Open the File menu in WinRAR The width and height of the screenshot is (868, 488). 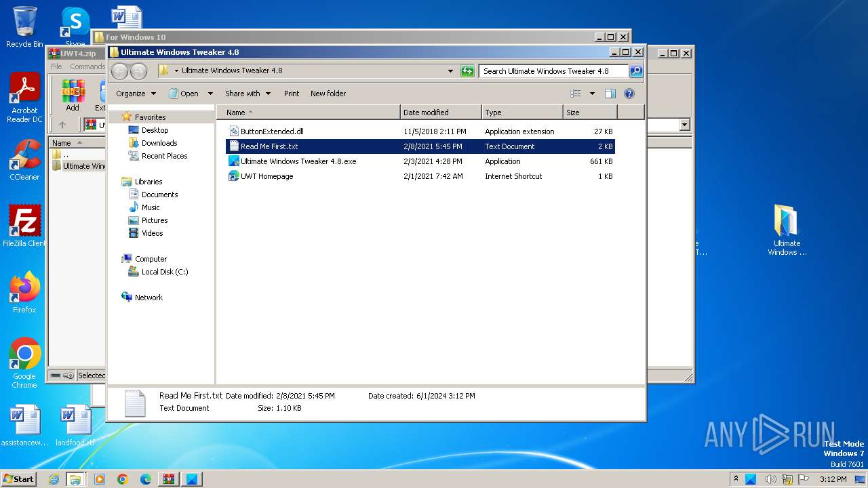coord(56,66)
